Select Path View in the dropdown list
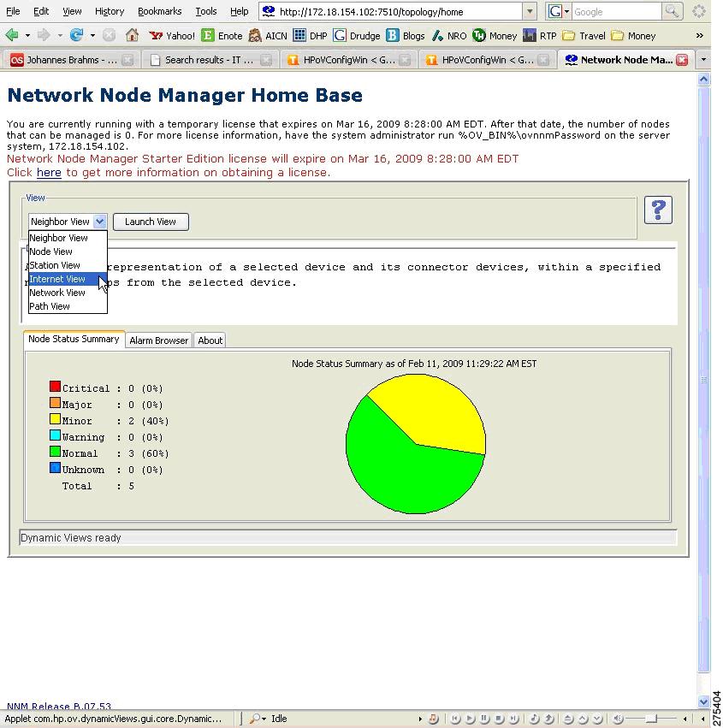The height and width of the screenshot is (728, 723). (x=68, y=306)
